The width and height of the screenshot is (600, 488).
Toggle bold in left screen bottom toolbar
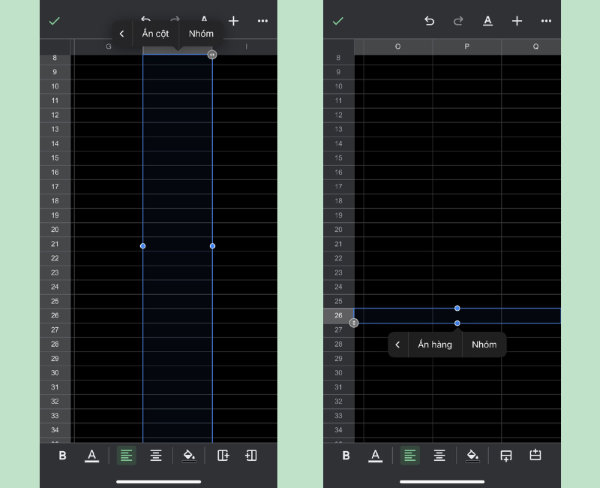pyautogui.click(x=63, y=455)
